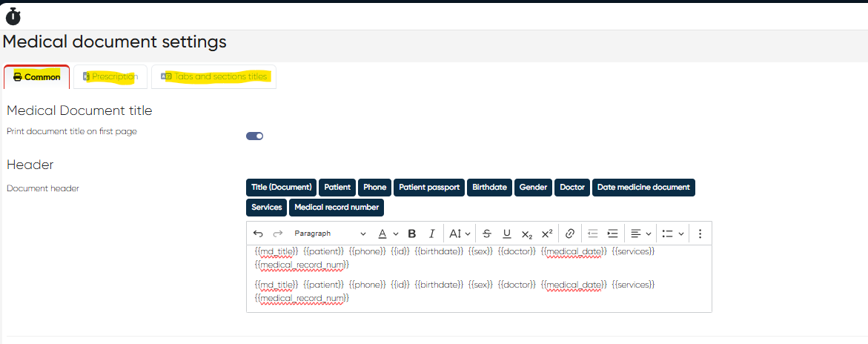Open more options (three dots) in toolbar
868x344 pixels.
tap(700, 234)
